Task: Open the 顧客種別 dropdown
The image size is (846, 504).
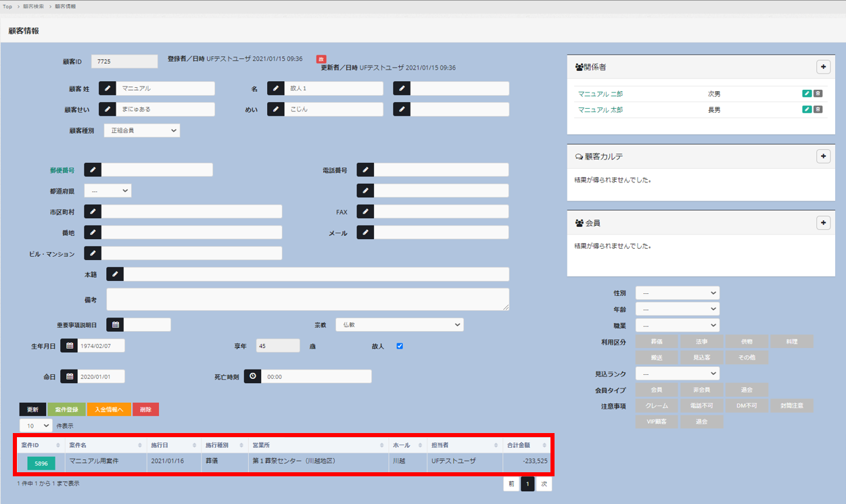Action: (x=142, y=130)
